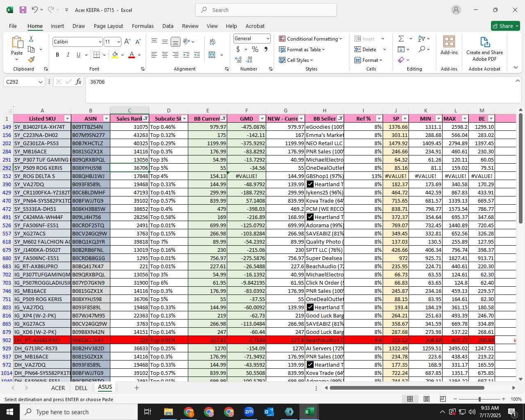525x420 pixels.
Task: Set Align Left for cell text
Action: [x=154, y=55]
